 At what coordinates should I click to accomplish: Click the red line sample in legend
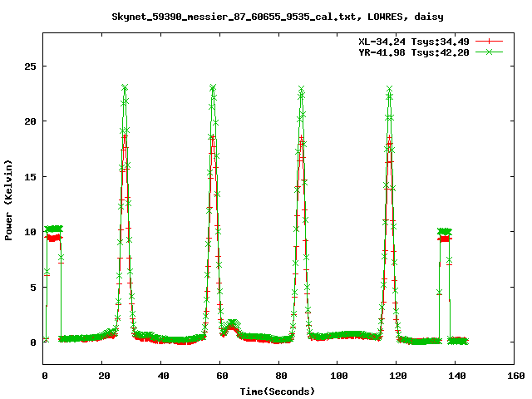pyautogui.click(x=489, y=42)
